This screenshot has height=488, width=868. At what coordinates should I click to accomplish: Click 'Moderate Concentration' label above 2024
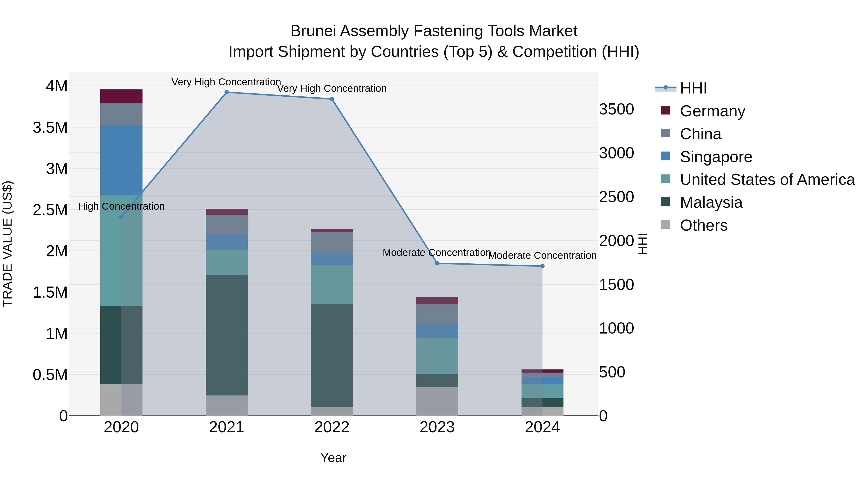pyautogui.click(x=542, y=255)
